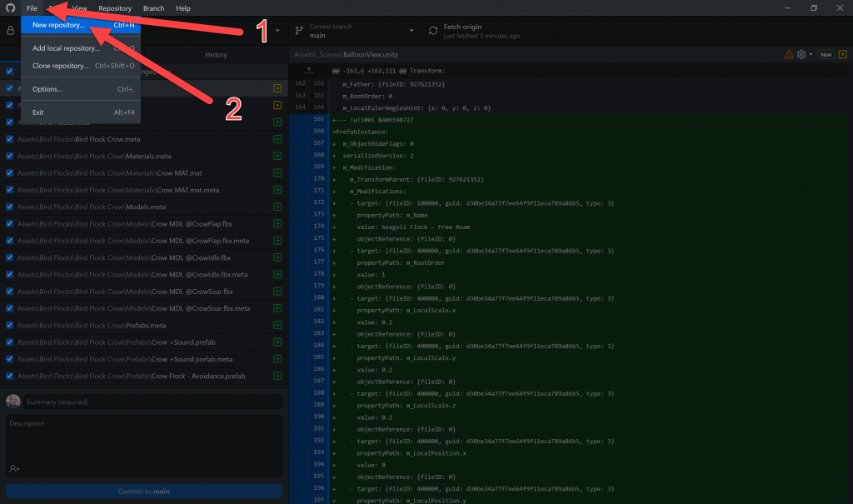Click the added-status icon for Materials.meta
Screen dimensions: 853x504
pos(277,157)
